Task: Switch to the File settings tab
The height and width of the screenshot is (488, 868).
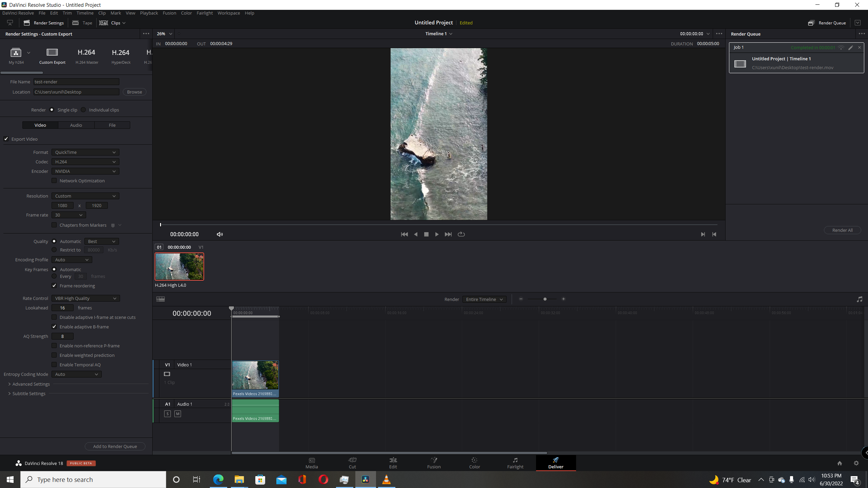Action: pos(112,125)
